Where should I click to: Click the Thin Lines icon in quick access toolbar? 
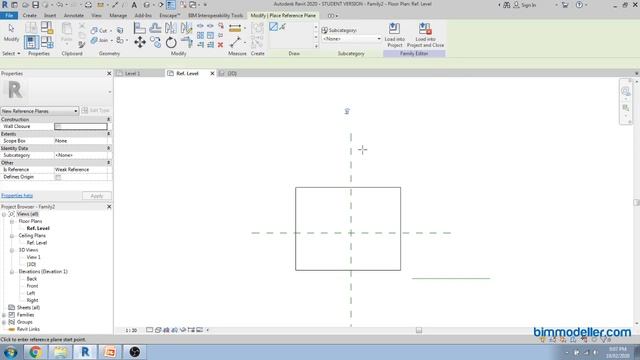171,5
